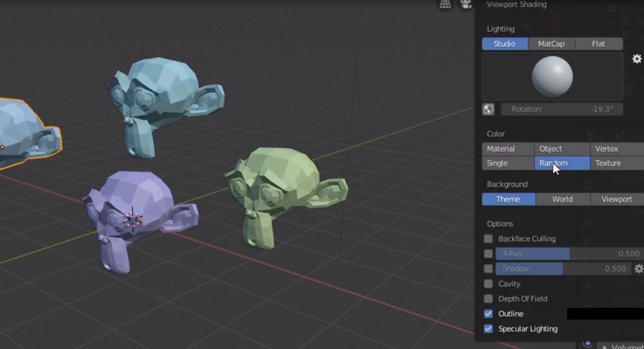Image resolution: width=644 pixels, height=349 pixels.
Task: Open the studio light sphere preview
Action: (x=552, y=76)
